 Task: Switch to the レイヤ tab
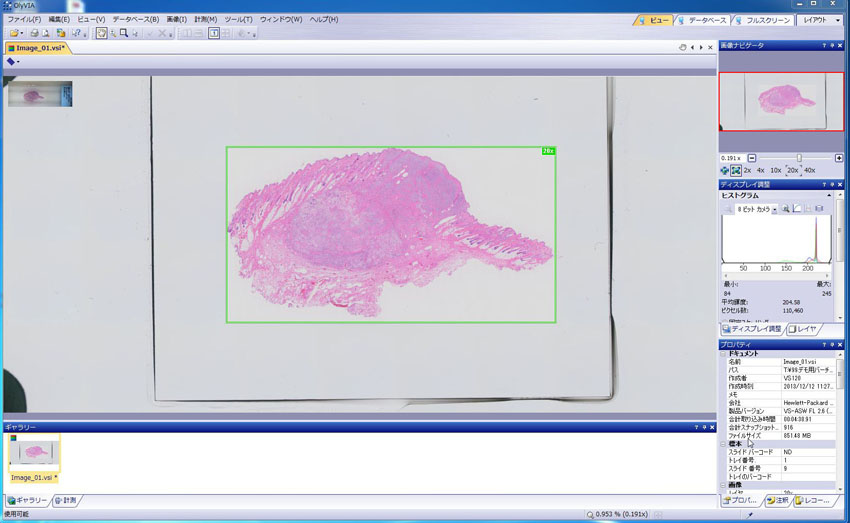pos(804,328)
